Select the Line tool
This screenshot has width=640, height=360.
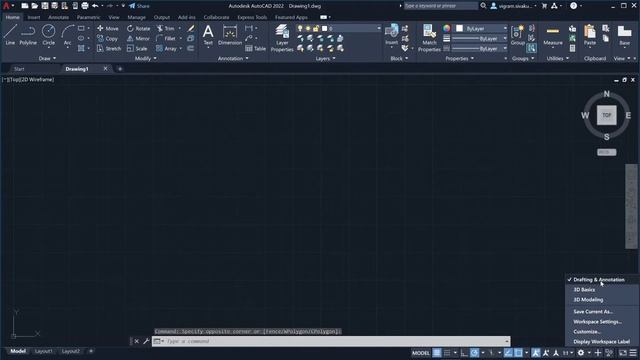10,34
